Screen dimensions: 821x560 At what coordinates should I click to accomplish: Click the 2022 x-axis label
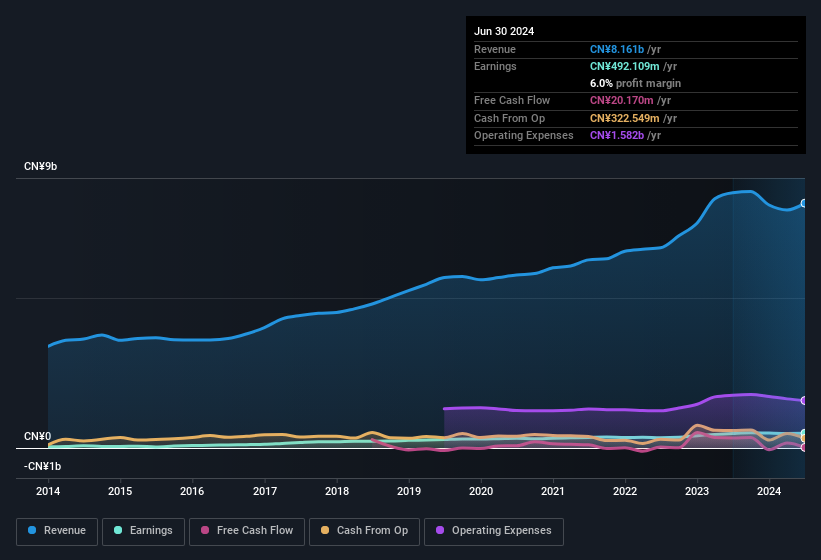click(625, 491)
